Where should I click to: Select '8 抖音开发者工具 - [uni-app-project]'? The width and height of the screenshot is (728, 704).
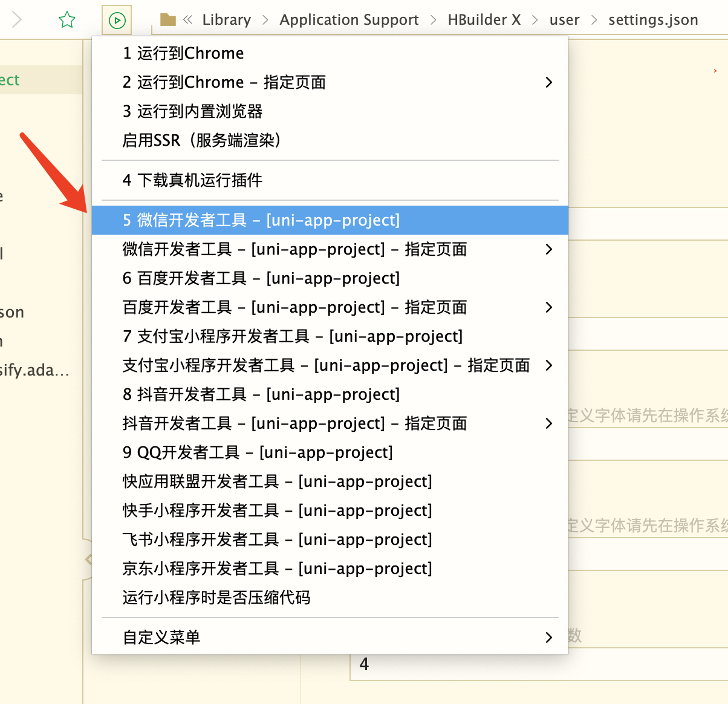tap(330, 394)
